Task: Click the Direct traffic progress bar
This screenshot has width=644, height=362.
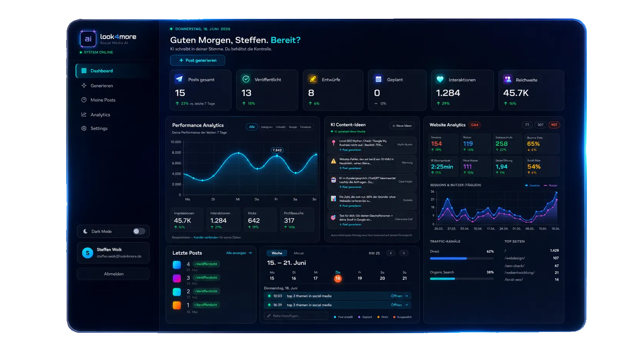Action: [462, 259]
